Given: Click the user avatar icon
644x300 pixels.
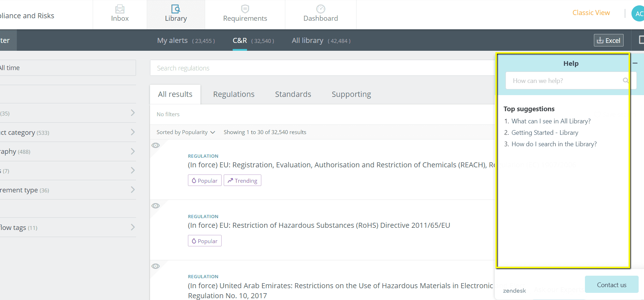Looking at the screenshot, I should pyautogui.click(x=638, y=14).
